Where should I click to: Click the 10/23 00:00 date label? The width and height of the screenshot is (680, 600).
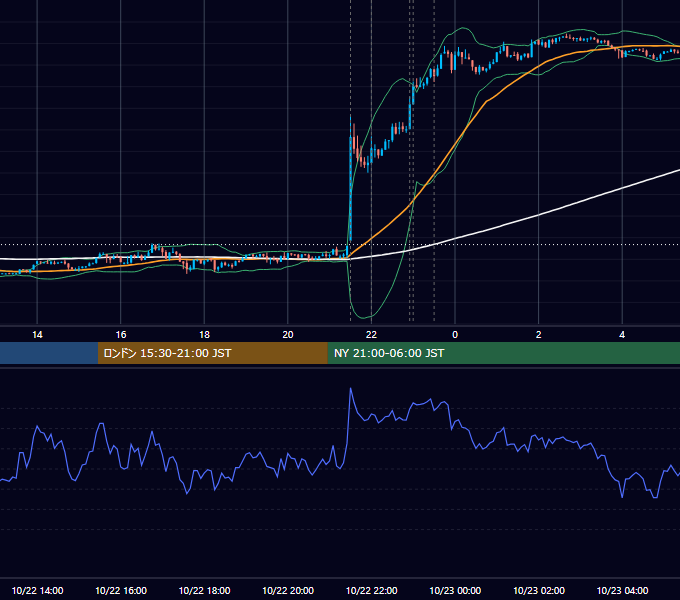(x=455, y=590)
